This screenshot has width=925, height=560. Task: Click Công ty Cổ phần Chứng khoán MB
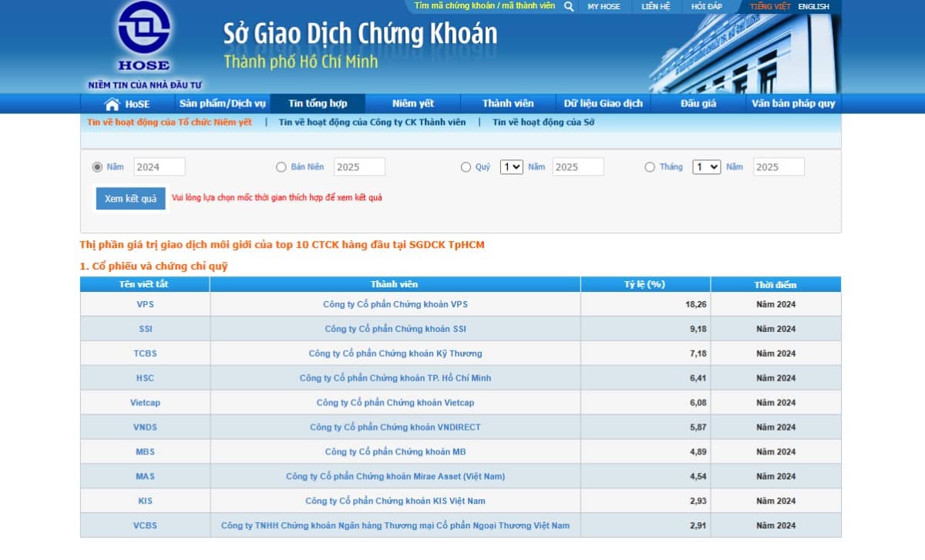pyautogui.click(x=395, y=452)
